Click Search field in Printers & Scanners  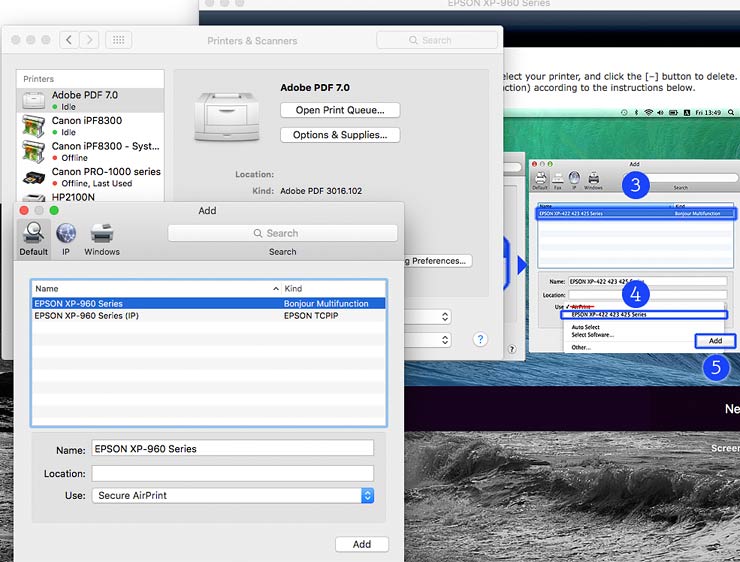click(x=437, y=40)
